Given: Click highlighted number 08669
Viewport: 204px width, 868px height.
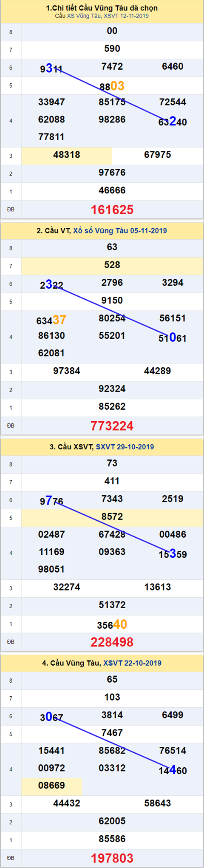Looking at the screenshot, I should 51,785.
